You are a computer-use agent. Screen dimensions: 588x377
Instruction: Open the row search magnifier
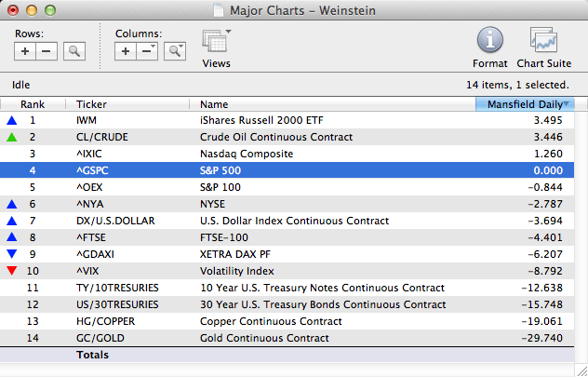[x=74, y=51]
